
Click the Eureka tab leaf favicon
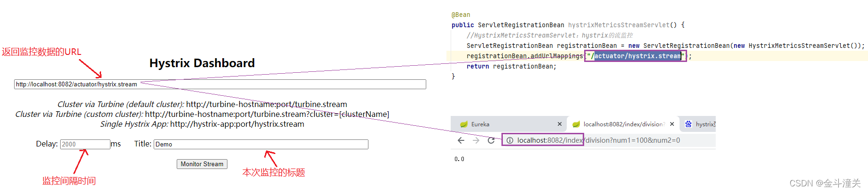464,124
